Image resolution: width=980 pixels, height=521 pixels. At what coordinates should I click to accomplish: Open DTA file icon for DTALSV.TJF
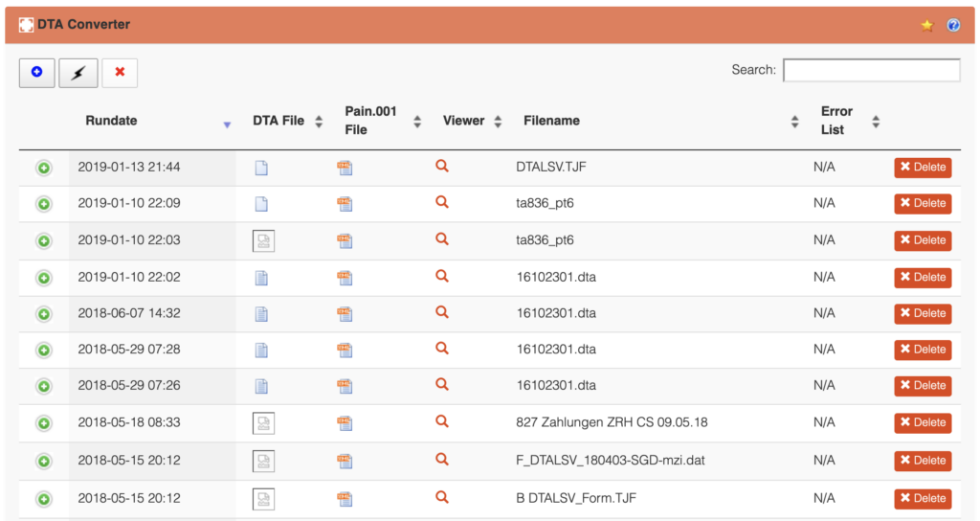point(261,168)
